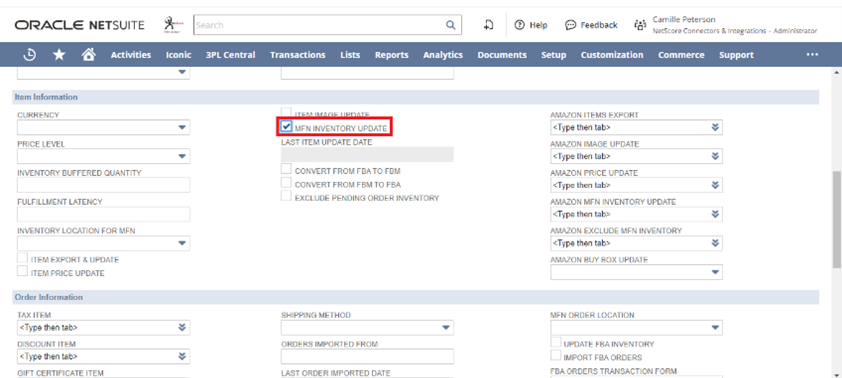Screen dimensions: 842x378
Task: Expand Amazon Image Update list arrows
Action: click(x=715, y=156)
